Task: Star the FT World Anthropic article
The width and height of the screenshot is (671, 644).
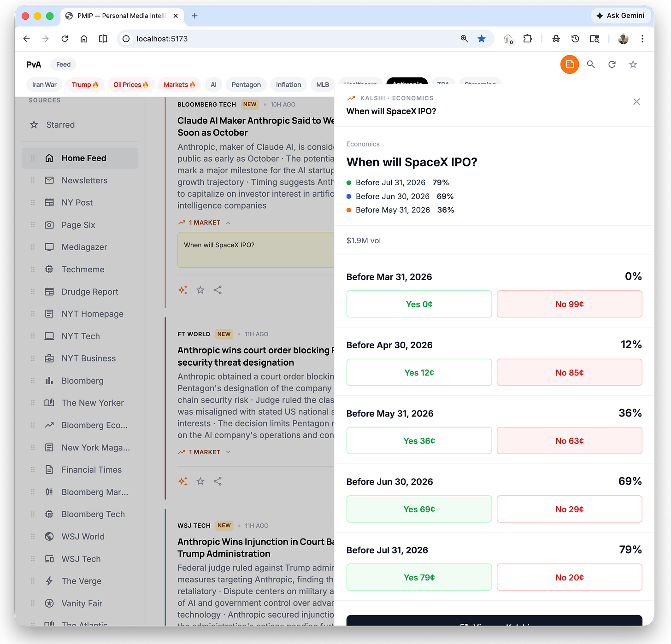Action: pyautogui.click(x=200, y=481)
